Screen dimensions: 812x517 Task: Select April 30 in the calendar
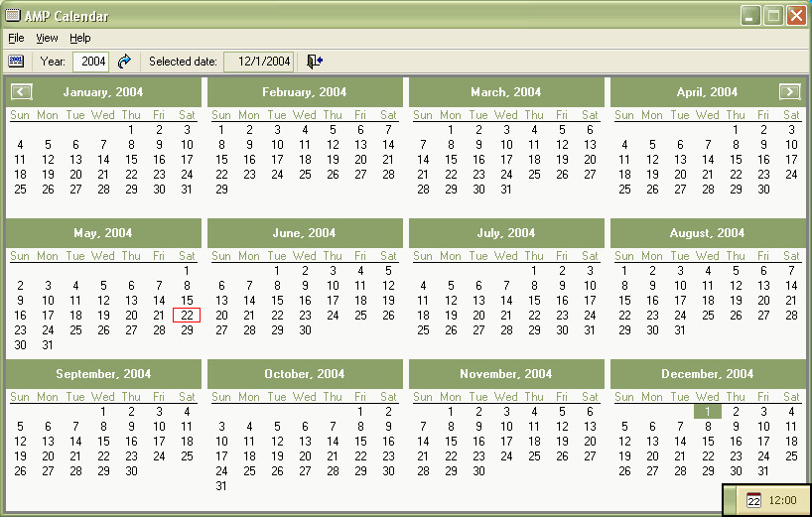[x=763, y=190]
